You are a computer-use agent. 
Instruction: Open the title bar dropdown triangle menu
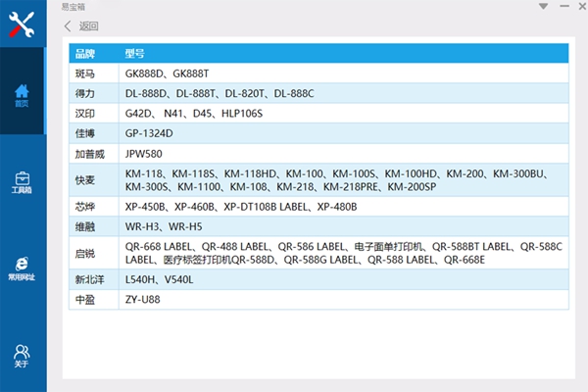[x=543, y=7]
